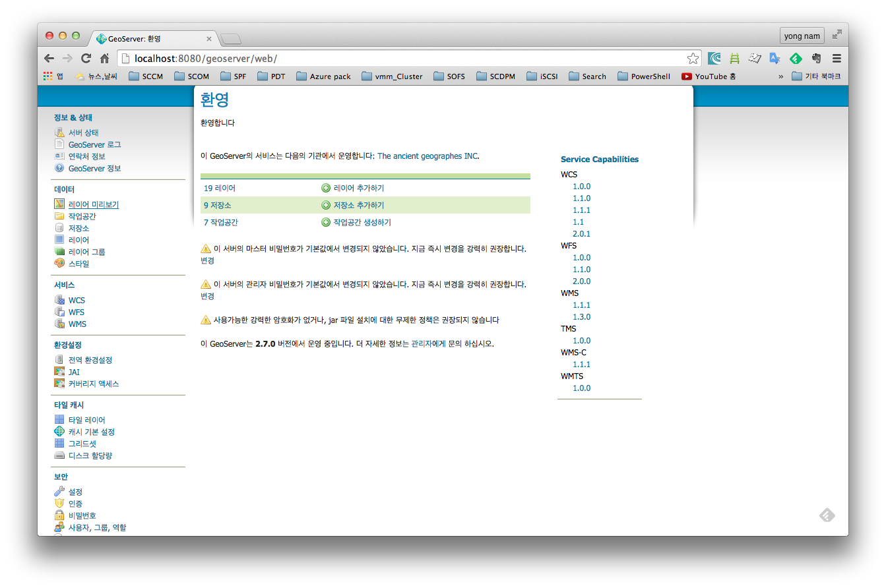Click the JAI settings icon
Image resolution: width=886 pixels, height=588 pixels.
tap(59, 372)
